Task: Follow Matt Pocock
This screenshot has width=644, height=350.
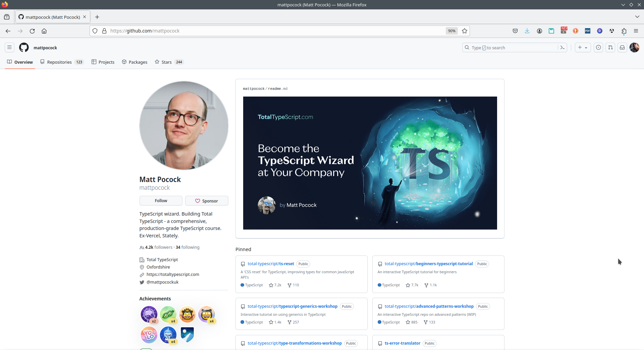Action: point(161,201)
